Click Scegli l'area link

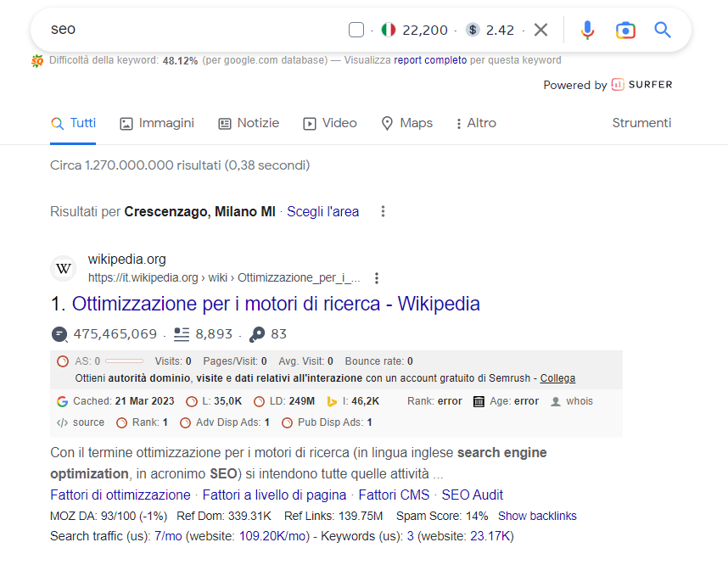pos(322,211)
